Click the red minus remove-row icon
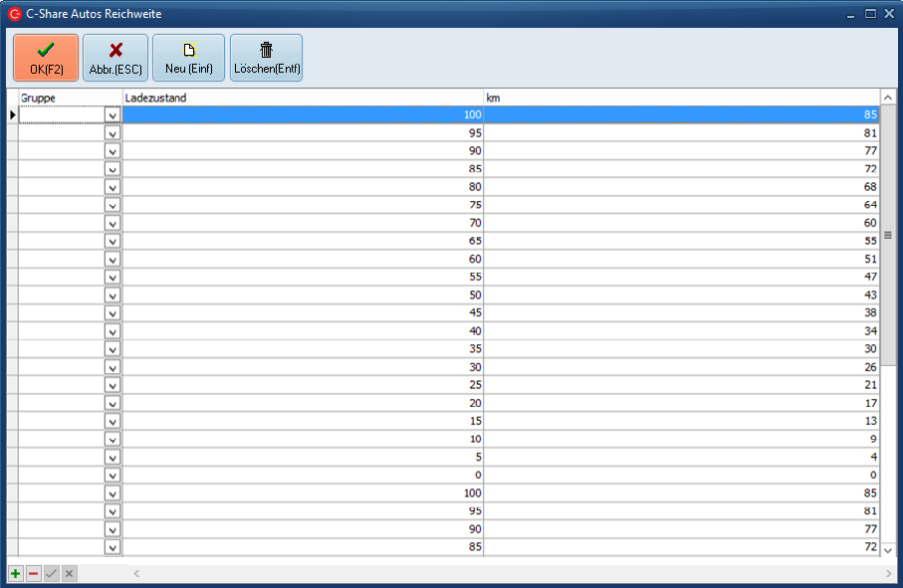This screenshot has width=903, height=588. coord(34,574)
